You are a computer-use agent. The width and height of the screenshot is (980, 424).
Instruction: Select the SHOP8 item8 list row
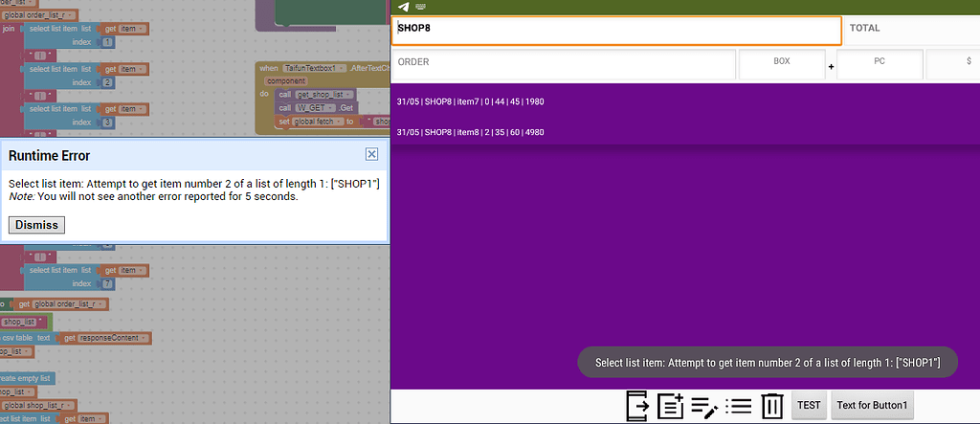click(684, 132)
